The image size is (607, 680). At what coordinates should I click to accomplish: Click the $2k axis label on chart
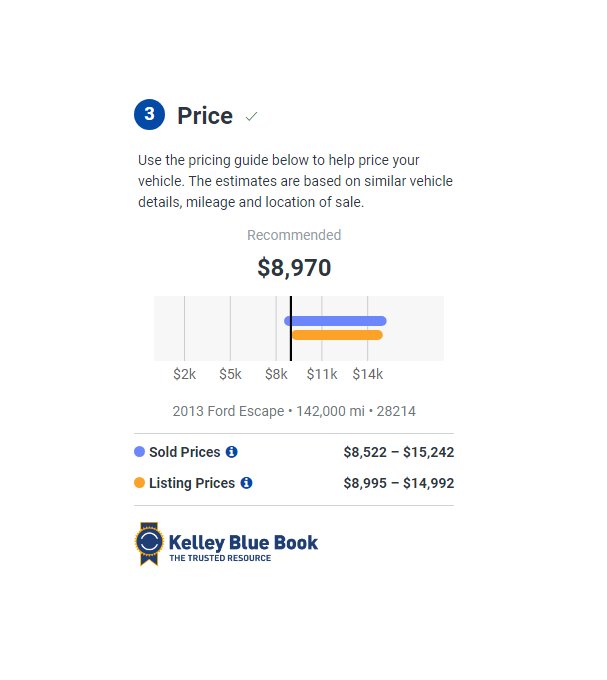tap(185, 374)
